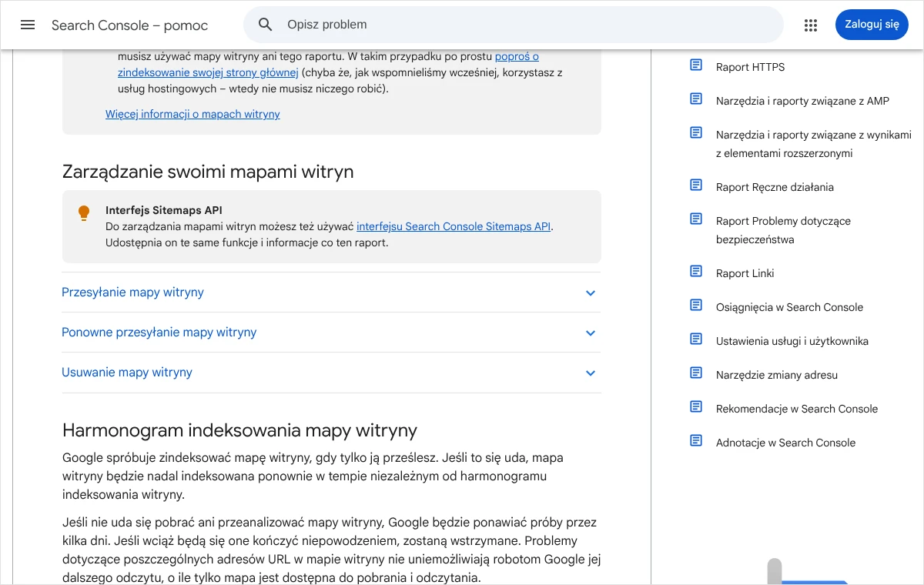Click article icon beside Narzędzie zmiany adresu
The height and width of the screenshot is (585, 924).
pos(696,373)
